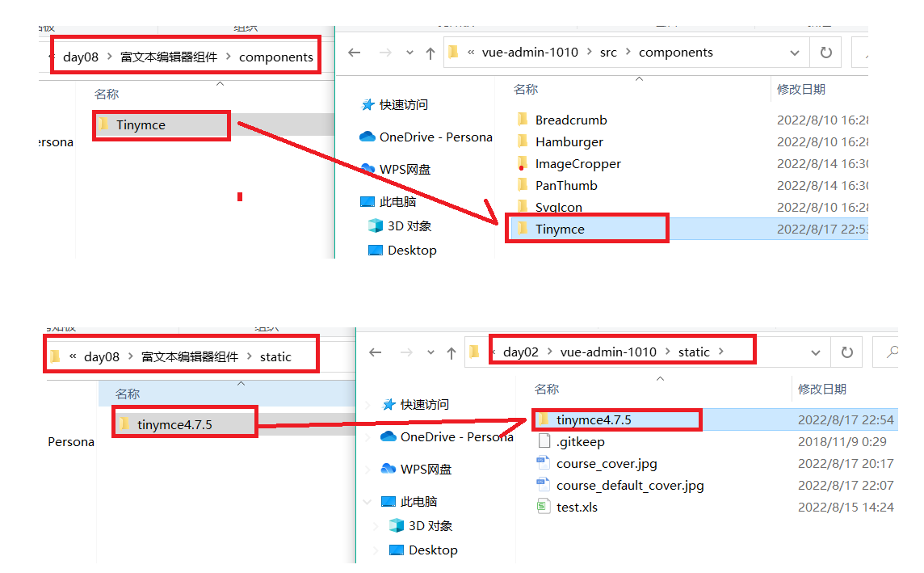Sort by 名称 in day08 static window

[x=128, y=394]
